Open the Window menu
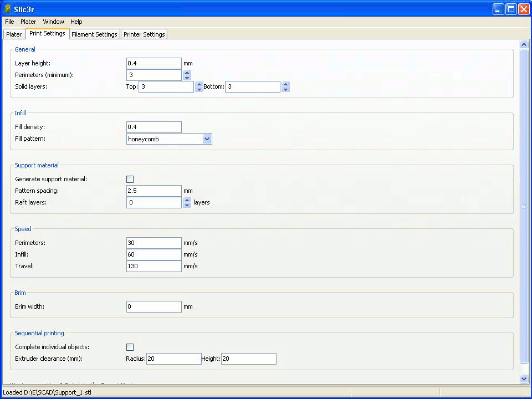The height and width of the screenshot is (399, 532). 53,22
